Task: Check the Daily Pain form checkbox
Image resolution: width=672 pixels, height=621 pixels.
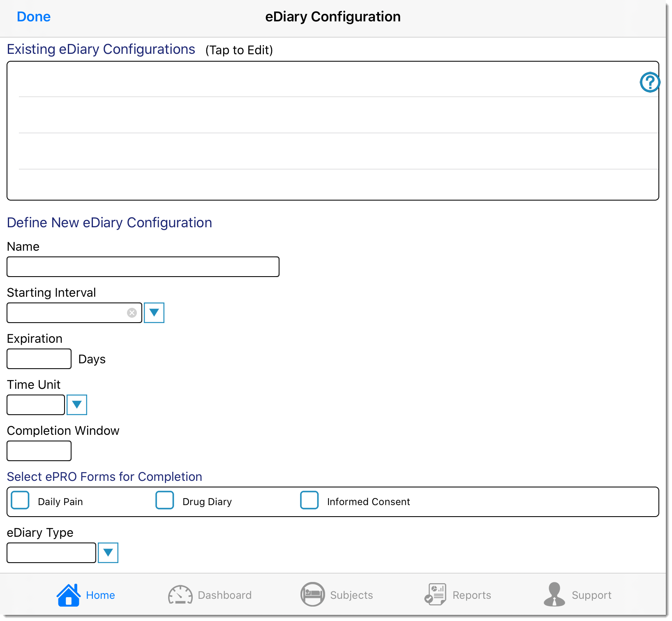Action: [x=20, y=500]
